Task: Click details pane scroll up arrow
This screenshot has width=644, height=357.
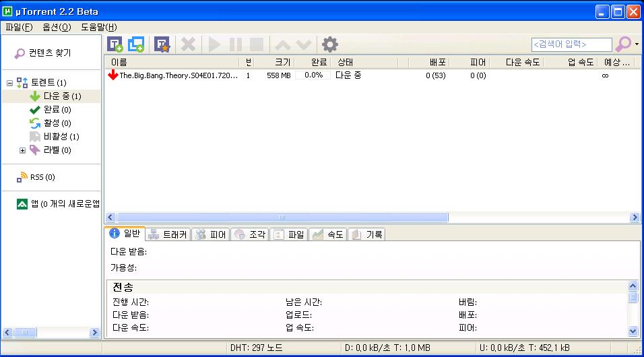Action: pyautogui.click(x=633, y=286)
